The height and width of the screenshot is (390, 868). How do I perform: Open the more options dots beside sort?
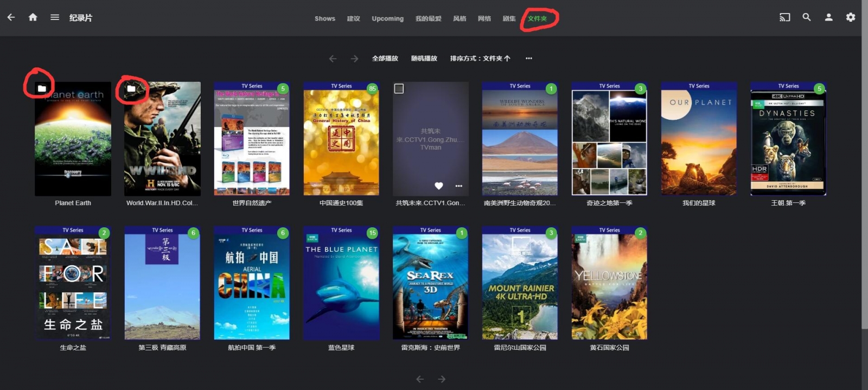529,59
